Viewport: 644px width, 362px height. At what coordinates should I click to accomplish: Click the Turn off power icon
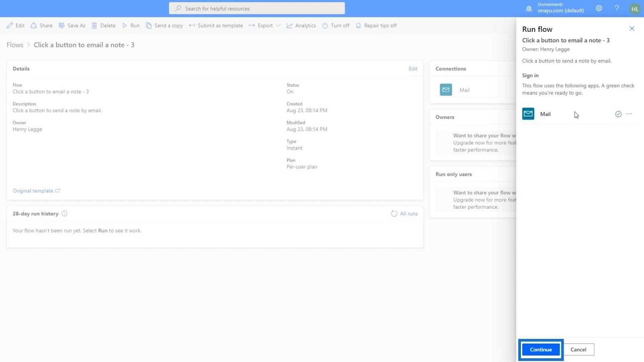pyautogui.click(x=325, y=25)
